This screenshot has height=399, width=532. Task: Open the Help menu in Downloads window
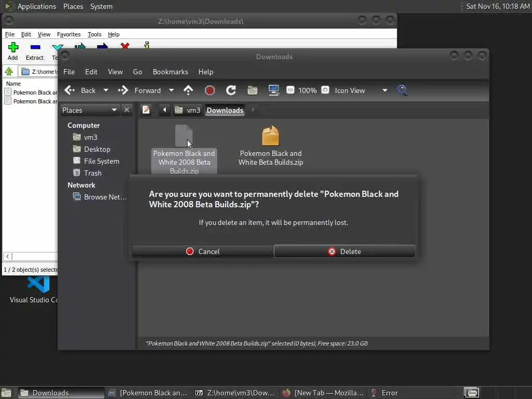(x=206, y=72)
